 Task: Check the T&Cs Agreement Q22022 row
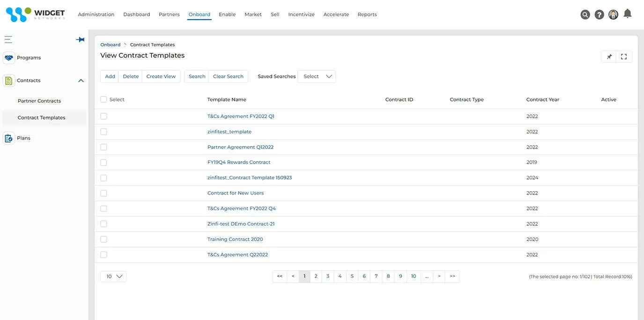coord(104,255)
